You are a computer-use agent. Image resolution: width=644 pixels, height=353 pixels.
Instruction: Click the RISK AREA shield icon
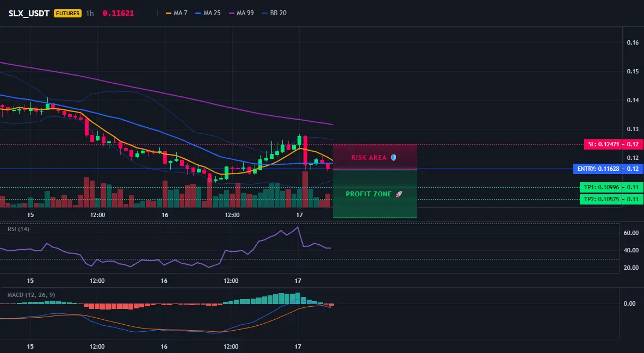[x=393, y=157]
